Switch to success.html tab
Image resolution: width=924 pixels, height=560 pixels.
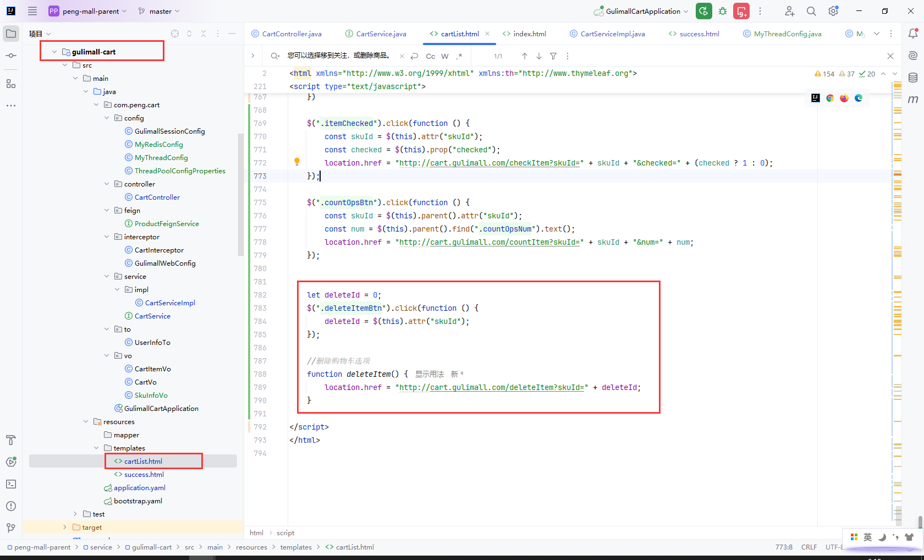694,34
